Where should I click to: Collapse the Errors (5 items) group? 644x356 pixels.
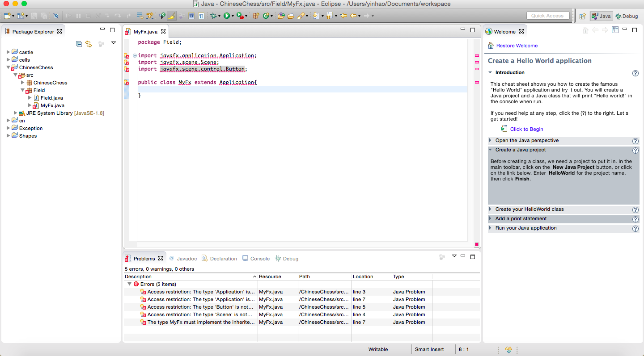coord(129,284)
